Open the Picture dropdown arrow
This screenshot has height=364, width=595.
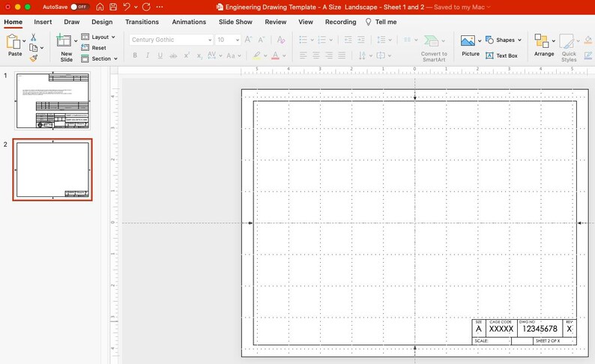coord(480,40)
